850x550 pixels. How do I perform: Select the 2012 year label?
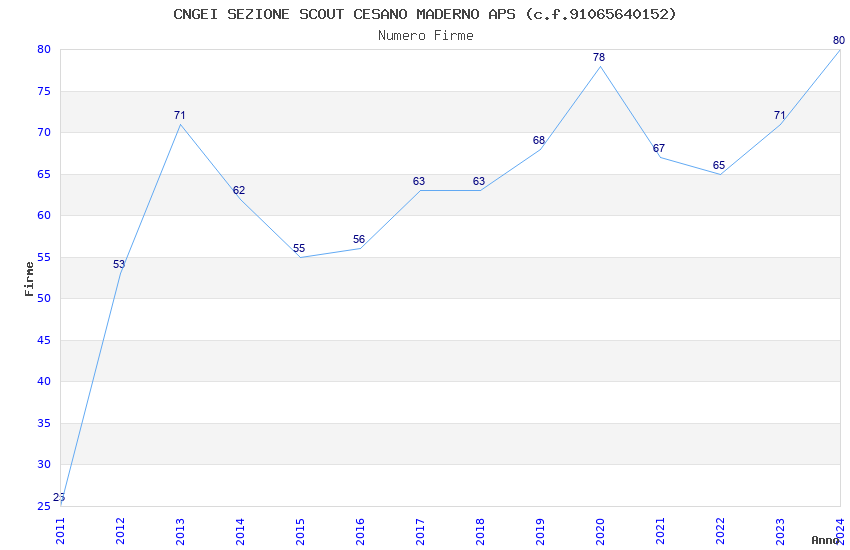tap(120, 531)
